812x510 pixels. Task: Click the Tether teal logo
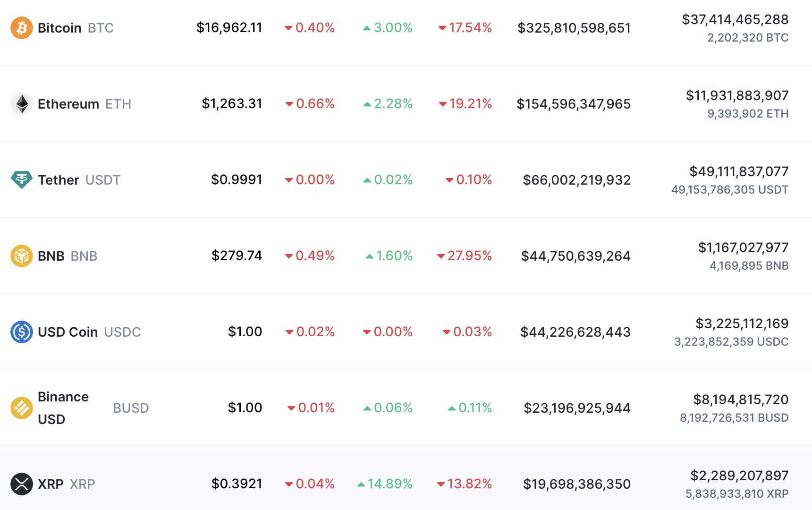click(21, 179)
